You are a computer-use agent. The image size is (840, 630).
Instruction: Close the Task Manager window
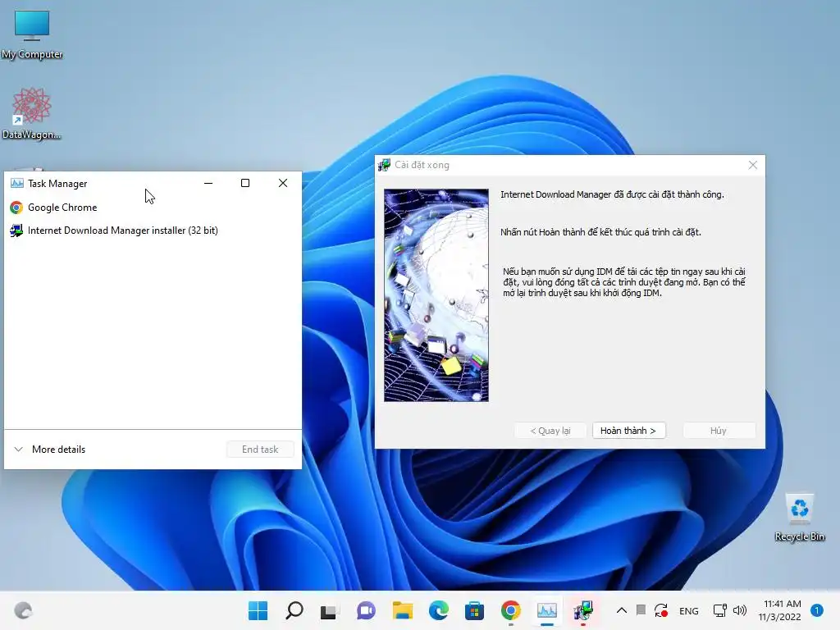pyautogui.click(x=283, y=183)
